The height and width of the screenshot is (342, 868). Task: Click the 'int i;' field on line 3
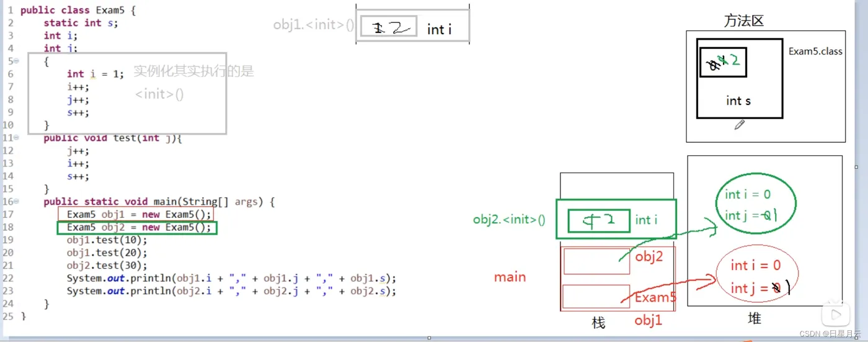pos(61,35)
